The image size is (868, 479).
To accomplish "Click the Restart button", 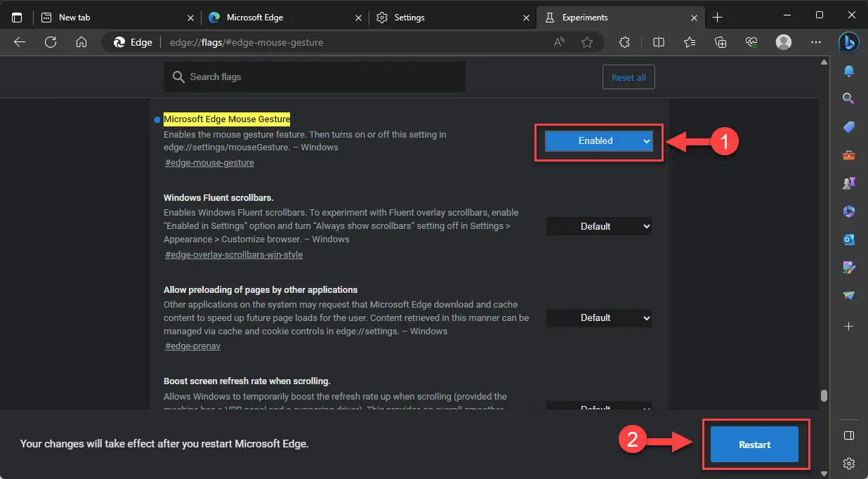I will click(x=754, y=444).
